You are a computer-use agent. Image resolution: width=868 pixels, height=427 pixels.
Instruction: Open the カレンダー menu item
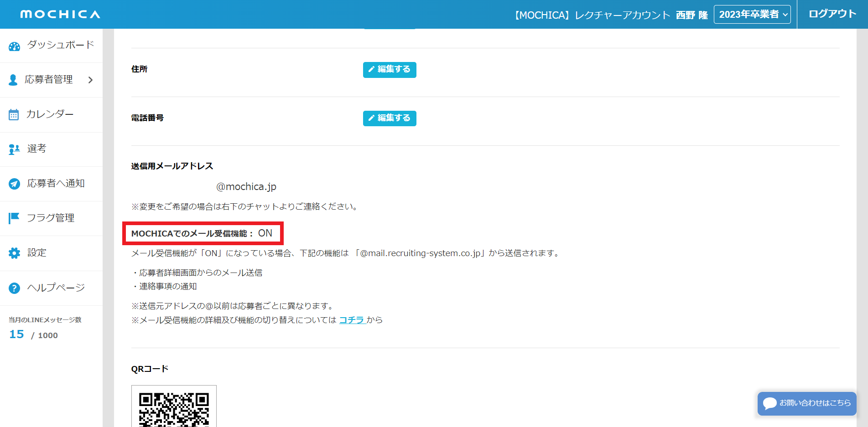click(x=50, y=114)
